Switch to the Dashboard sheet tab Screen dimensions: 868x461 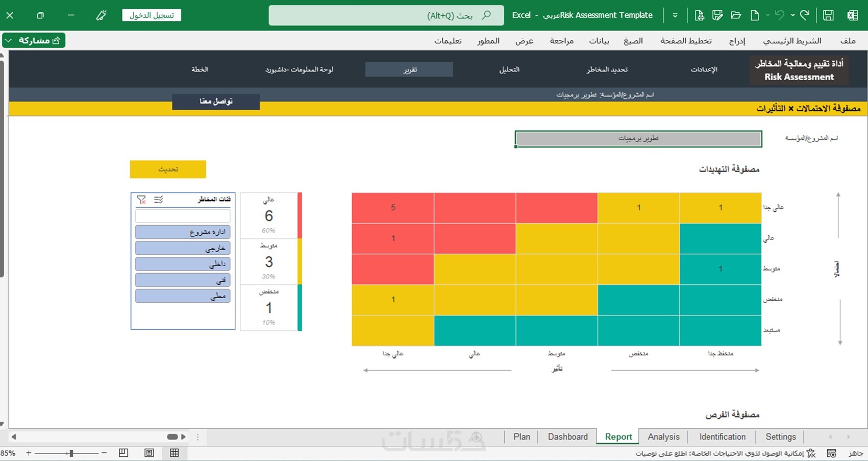pos(567,436)
